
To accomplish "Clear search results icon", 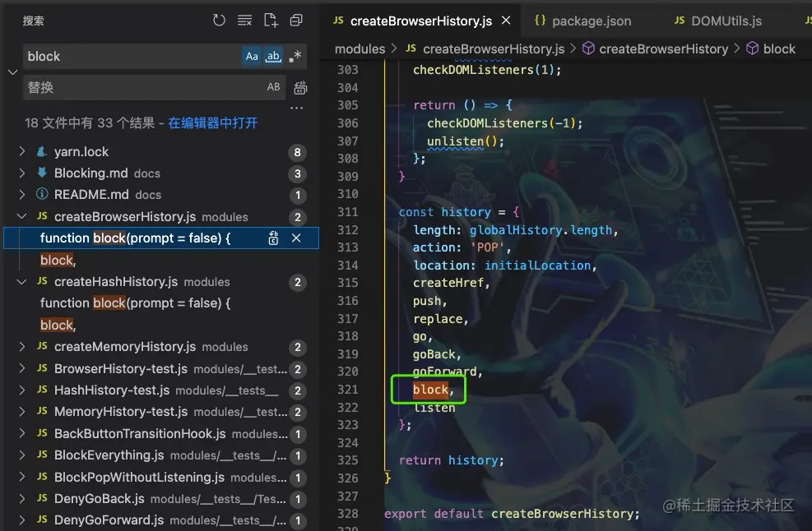I will 244,21.
